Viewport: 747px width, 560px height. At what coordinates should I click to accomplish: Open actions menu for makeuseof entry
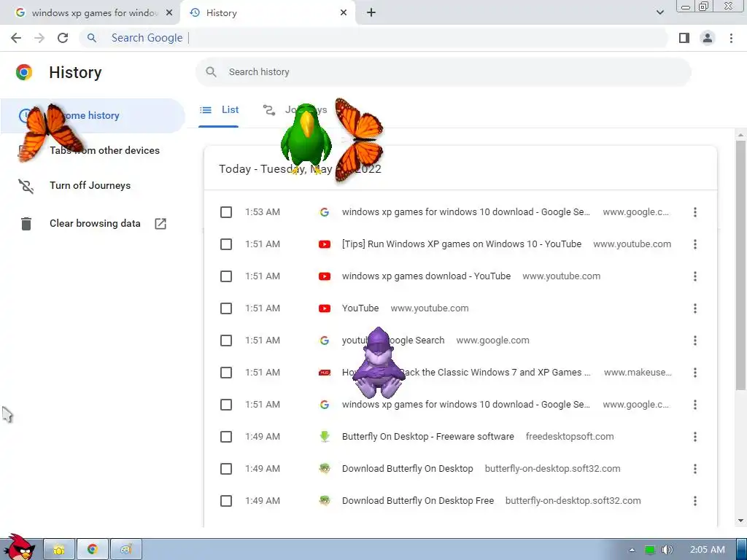pyautogui.click(x=695, y=373)
